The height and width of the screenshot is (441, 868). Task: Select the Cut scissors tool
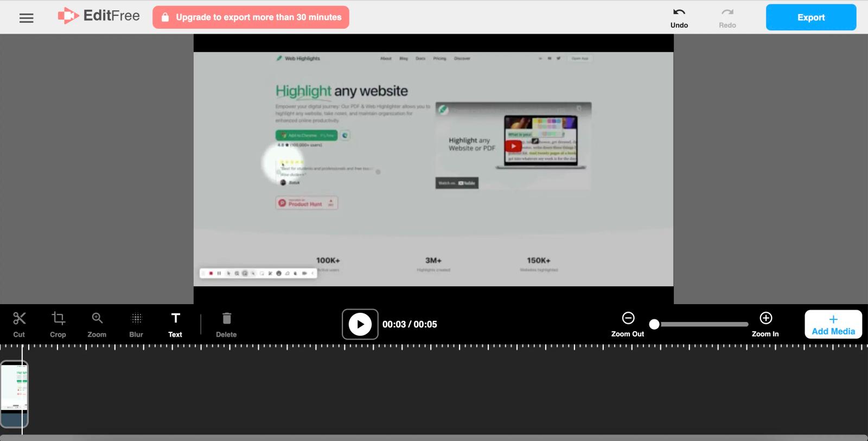[x=19, y=325]
